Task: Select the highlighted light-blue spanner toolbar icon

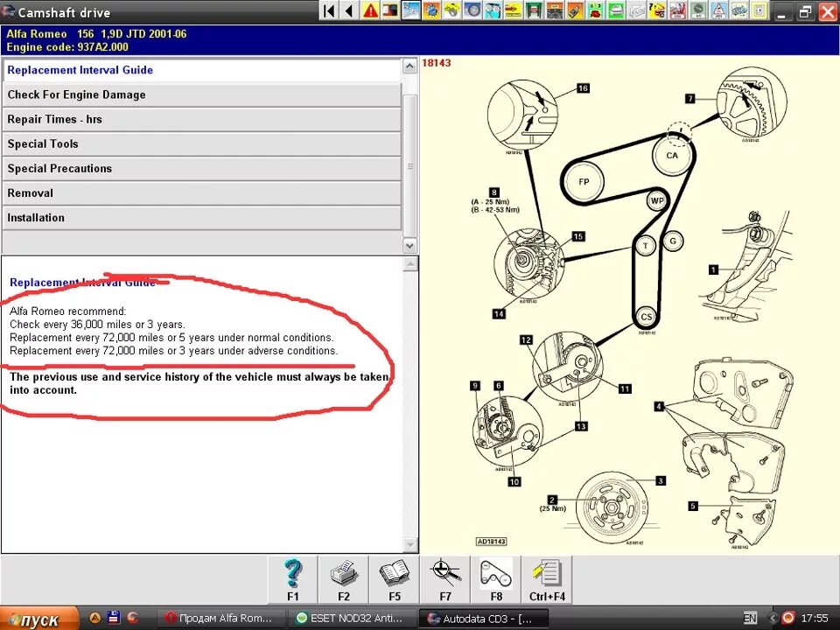Action: click(411, 10)
